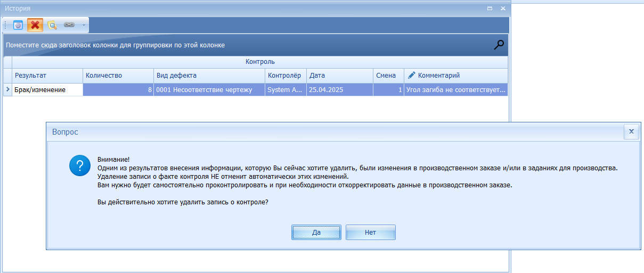Viewport: 644px width, 273px height.
Task: Click the Смена column header
Action: point(388,76)
